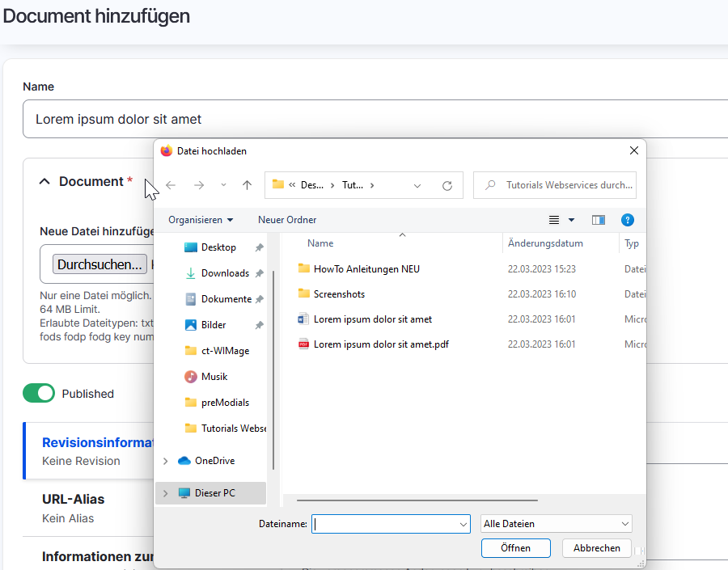This screenshot has width=728, height=570.
Task: Select the Lorem ipsum dolor sit amet.pdf file
Action: coord(381,344)
